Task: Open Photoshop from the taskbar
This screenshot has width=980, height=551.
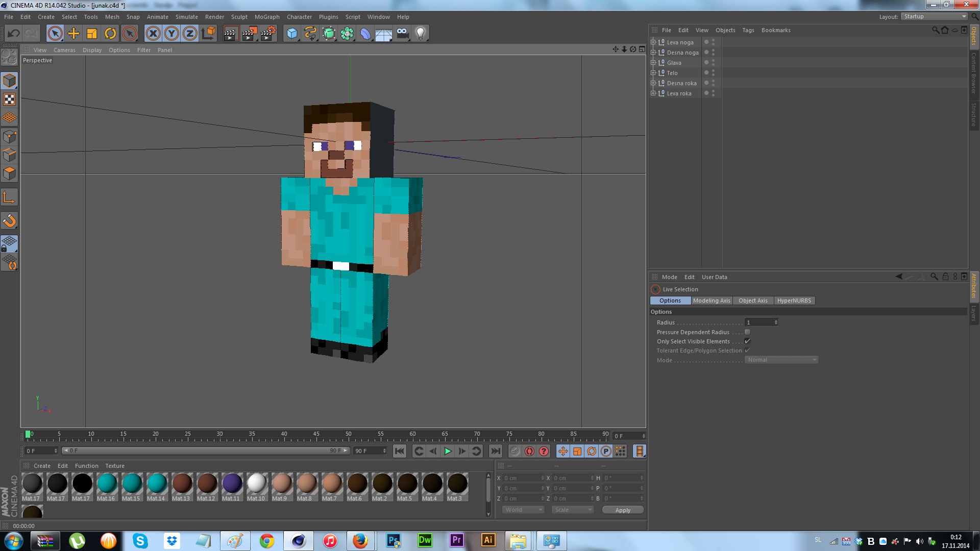Action: 394,541
